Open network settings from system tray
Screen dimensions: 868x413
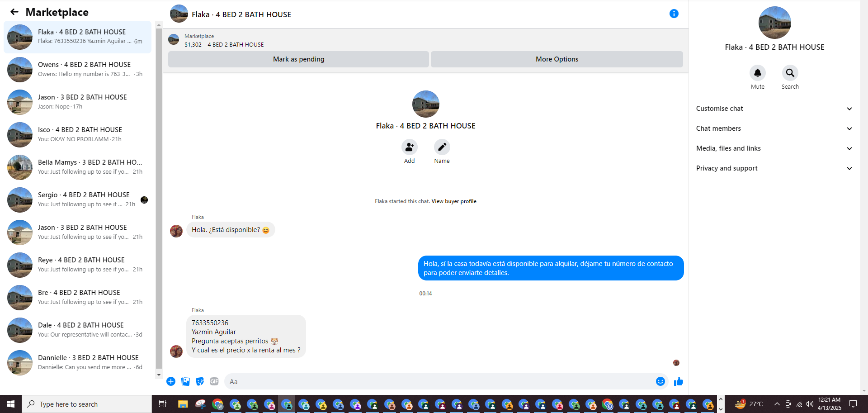tap(799, 404)
